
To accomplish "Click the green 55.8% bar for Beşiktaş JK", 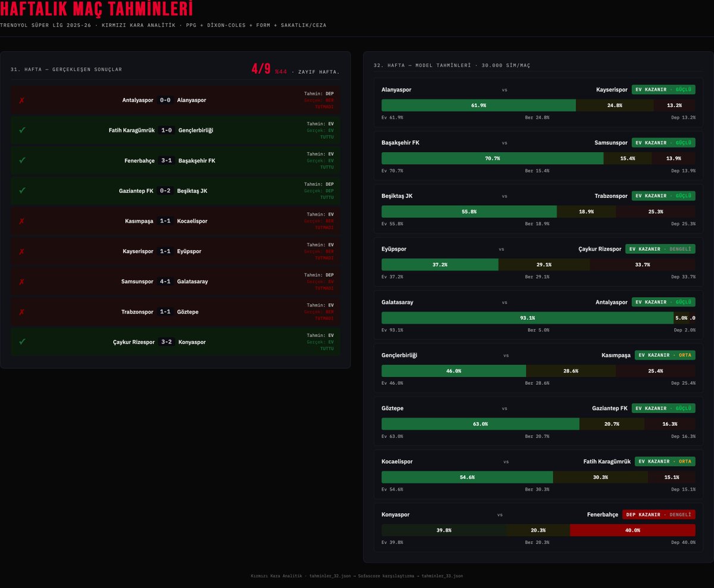I will click(x=469, y=212).
